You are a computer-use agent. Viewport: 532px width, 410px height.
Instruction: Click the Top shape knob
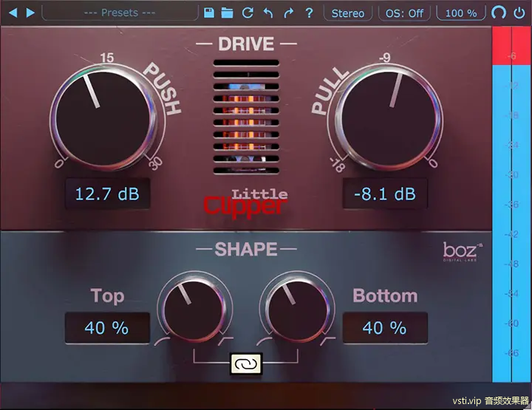pos(194,309)
